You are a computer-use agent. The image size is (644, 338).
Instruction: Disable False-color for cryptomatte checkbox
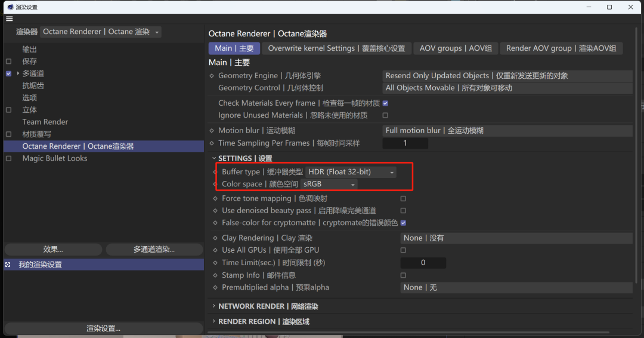click(403, 223)
